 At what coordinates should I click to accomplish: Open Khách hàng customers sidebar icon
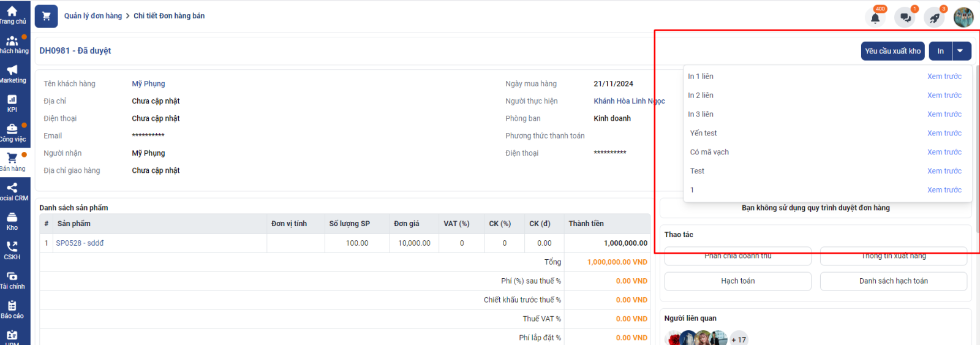(x=12, y=41)
